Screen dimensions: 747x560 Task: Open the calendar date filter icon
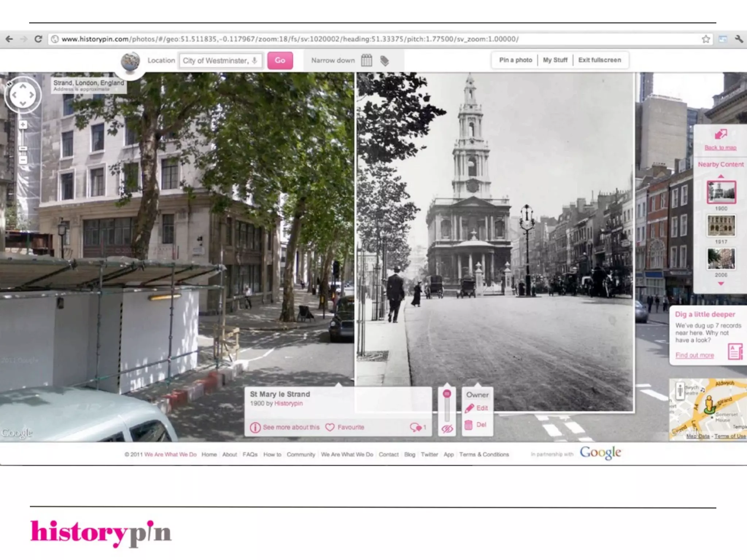[367, 61]
